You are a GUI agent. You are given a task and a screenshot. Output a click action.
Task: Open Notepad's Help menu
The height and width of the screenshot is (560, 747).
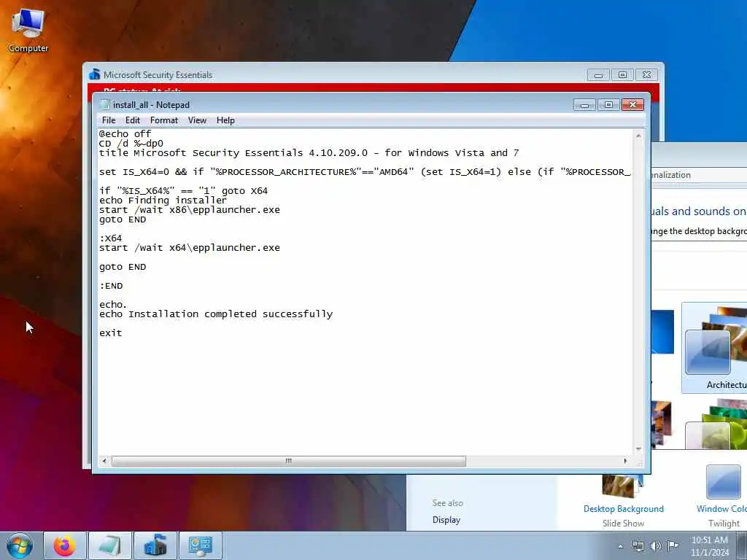click(x=225, y=120)
